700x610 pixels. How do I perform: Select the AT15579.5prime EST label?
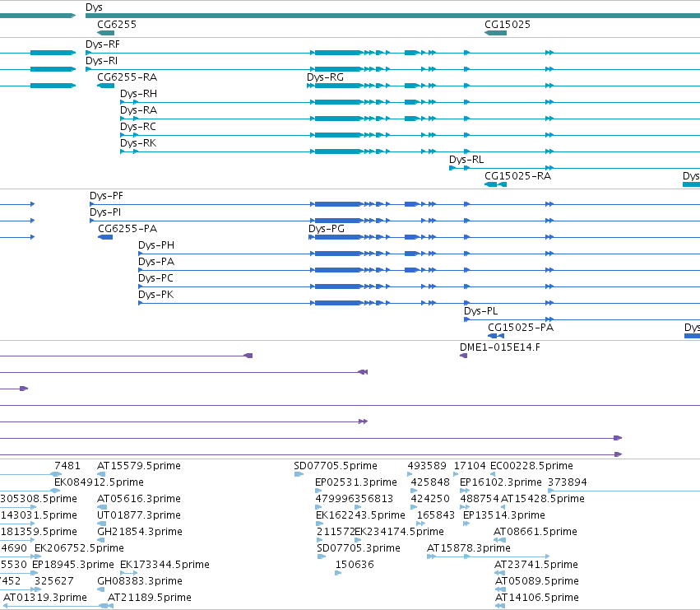tap(139, 466)
